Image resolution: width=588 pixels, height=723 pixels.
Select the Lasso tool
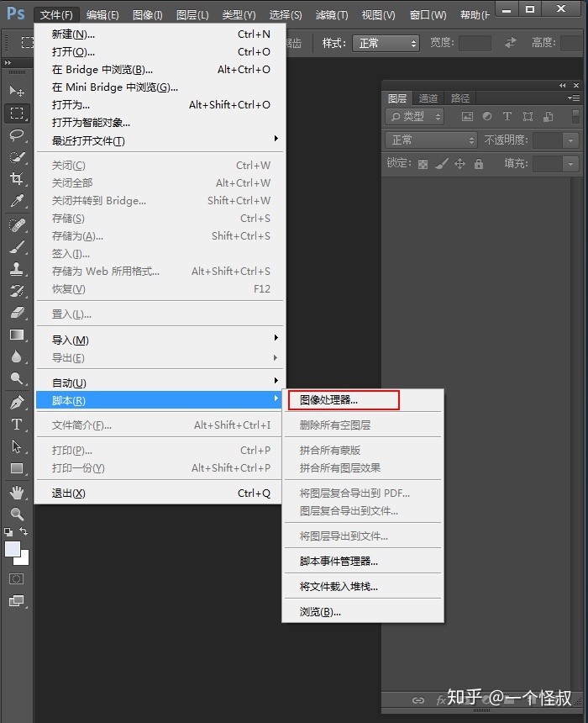click(17, 135)
